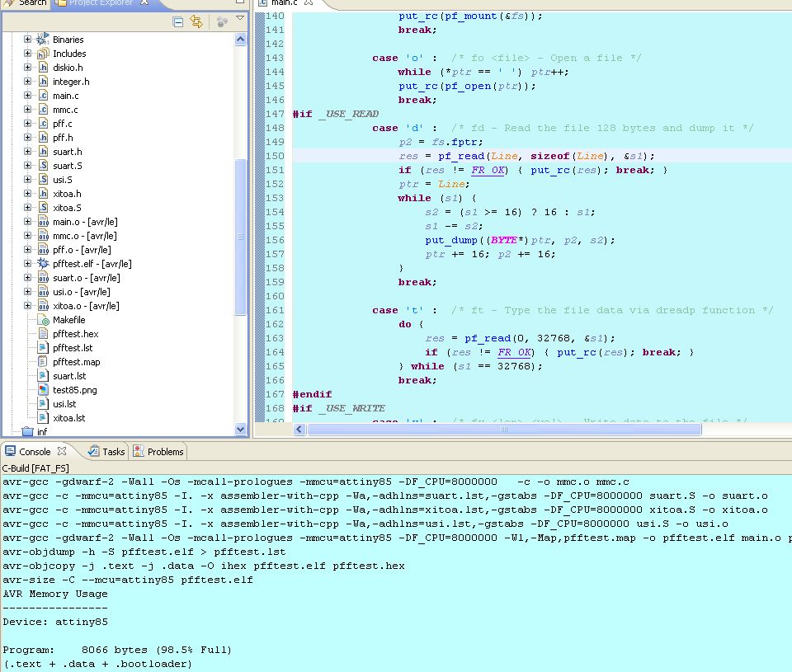Viewport: 792px width, 672px height.
Task: Toggle Link with Editor icon
Action: (x=196, y=21)
